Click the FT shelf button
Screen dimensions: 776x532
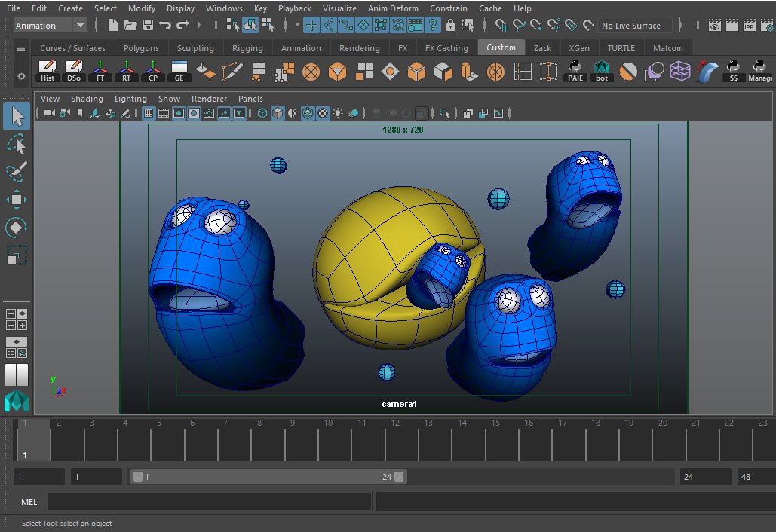point(100,71)
